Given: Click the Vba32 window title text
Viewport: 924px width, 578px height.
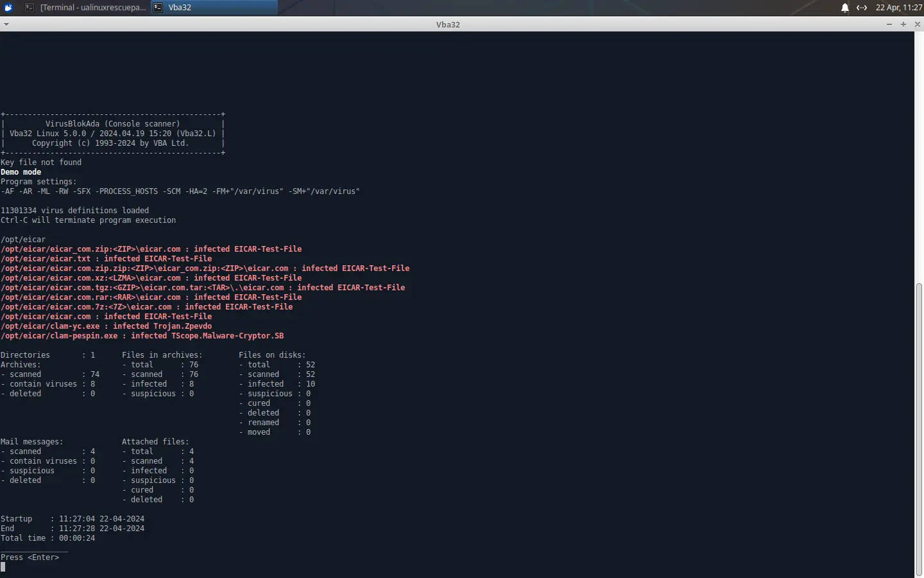Looking at the screenshot, I should pos(448,24).
